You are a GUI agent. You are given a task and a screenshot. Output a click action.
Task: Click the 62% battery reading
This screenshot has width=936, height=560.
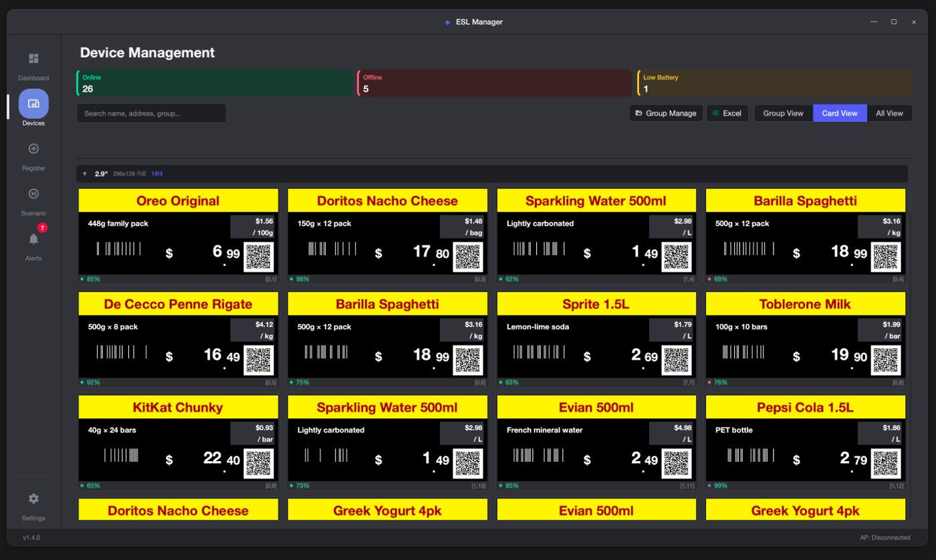click(511, 279)
